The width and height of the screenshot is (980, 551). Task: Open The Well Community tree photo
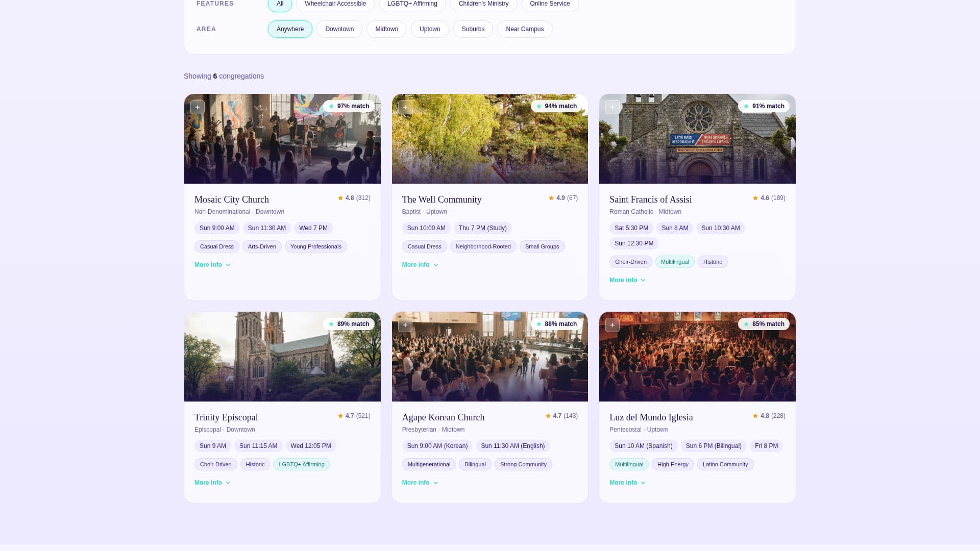(x=490, y=139)
